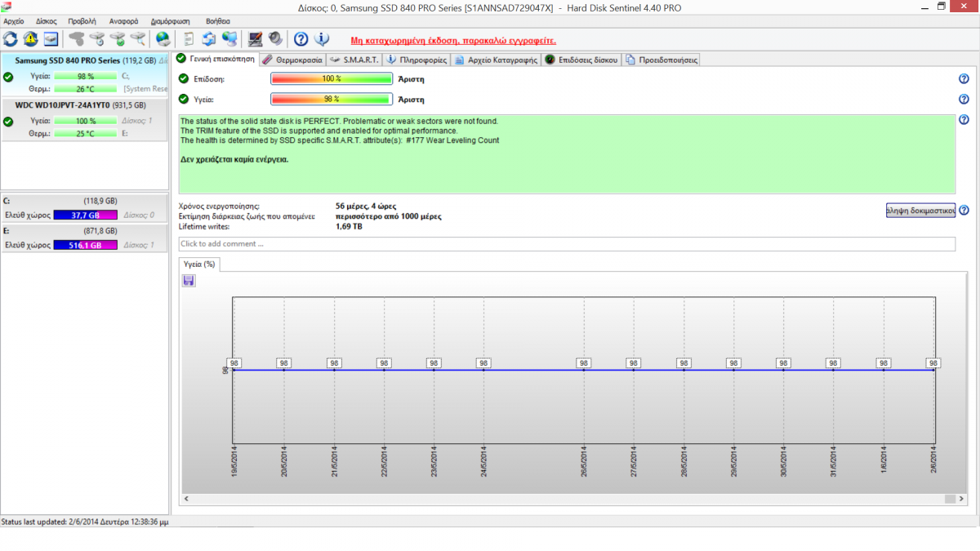Select the Υγεία (%) graph tab
980x551 pixels.
tap(199, 264)
